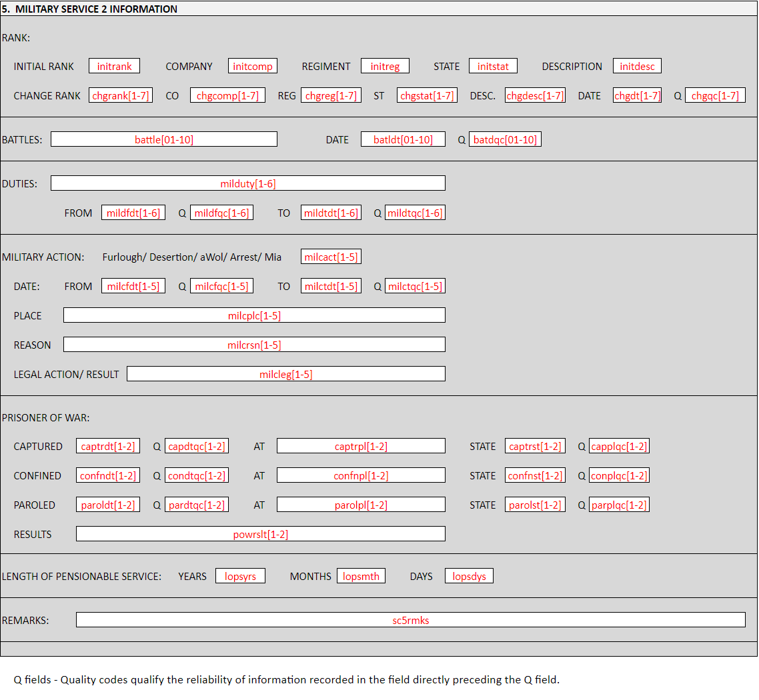This screenshot has height=700, width=759.
Task: Focus the Duties From date field
Action: [x=133, y=213]
